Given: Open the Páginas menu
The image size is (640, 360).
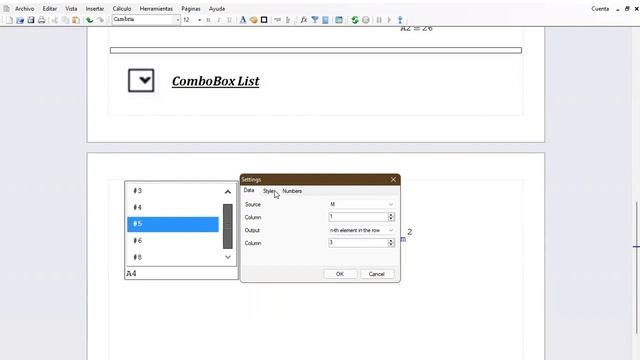Looking at the screenshot, I should 191,9.
